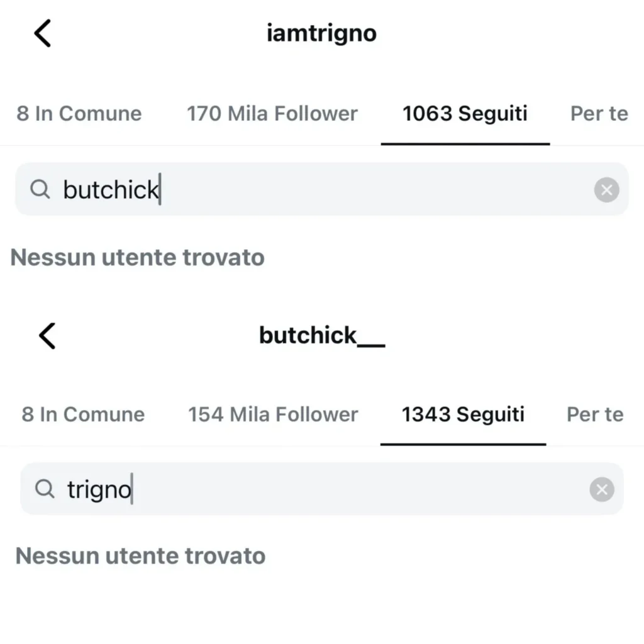Tap the back arrow beside iamtrigno
This screenshot has height=644, width=644.
pyautogui.click(x=43, y=33)
